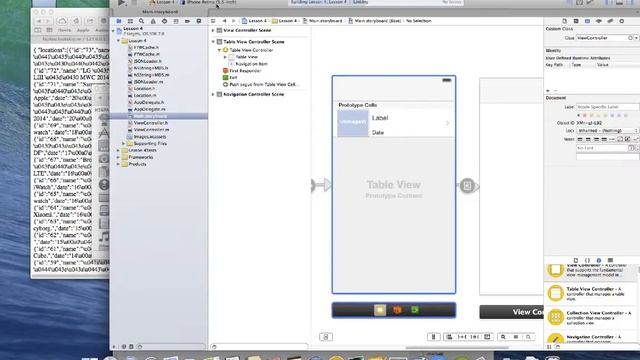Open the Quick Help inspector icon
Image resolution: width=640 pixels, height=360 pixels.
576,21
